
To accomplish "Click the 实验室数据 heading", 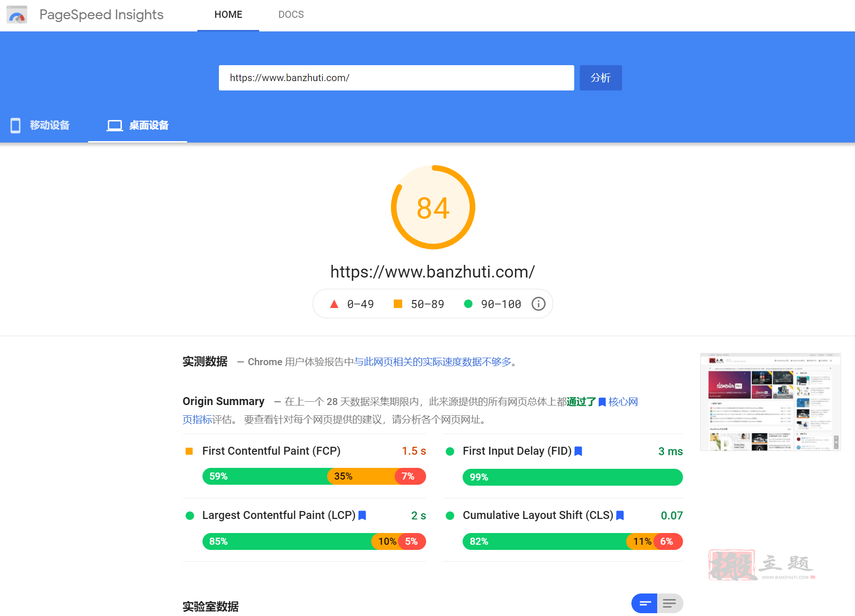I will click(x=211, y=606).
